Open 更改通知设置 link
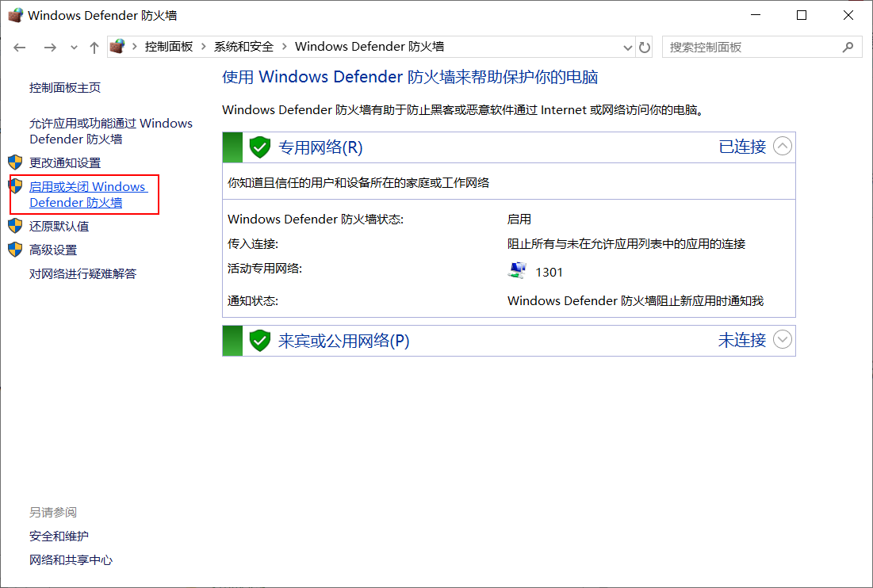873x588 pixels. pos(65,163)
